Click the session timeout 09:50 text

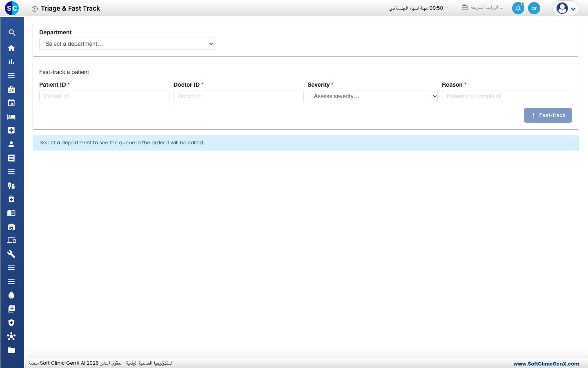416,8
